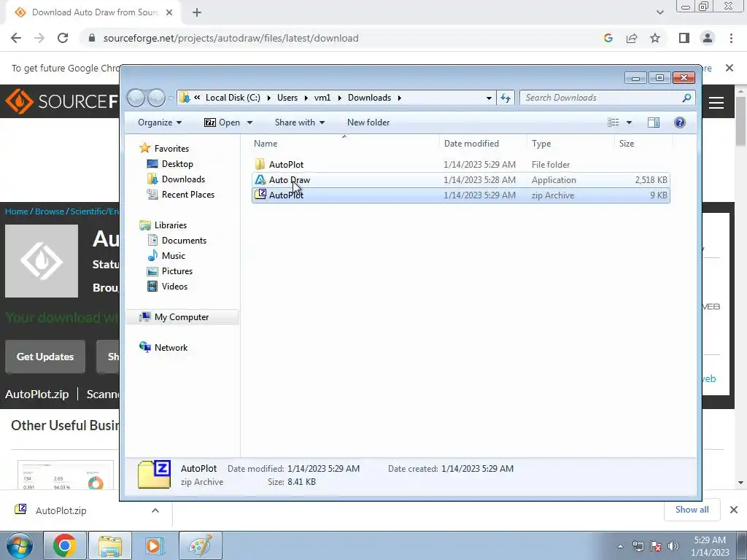Select the AutoPlot zip archive icon
The image size is (747, 560).
coord(260,194)
